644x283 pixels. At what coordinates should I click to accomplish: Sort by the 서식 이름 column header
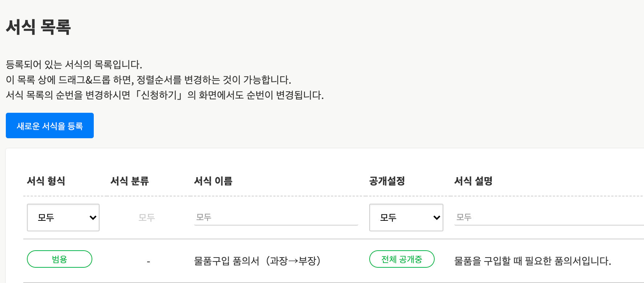[213, 181]
